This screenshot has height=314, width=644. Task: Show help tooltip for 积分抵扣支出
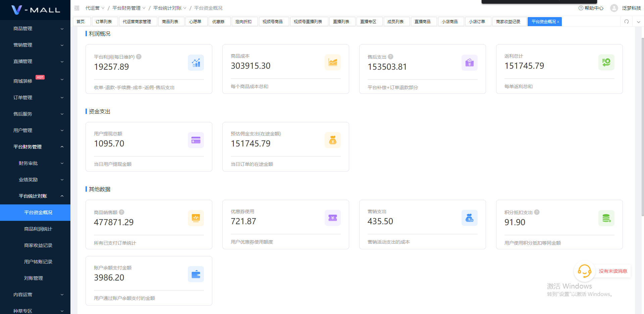point(537,212)
